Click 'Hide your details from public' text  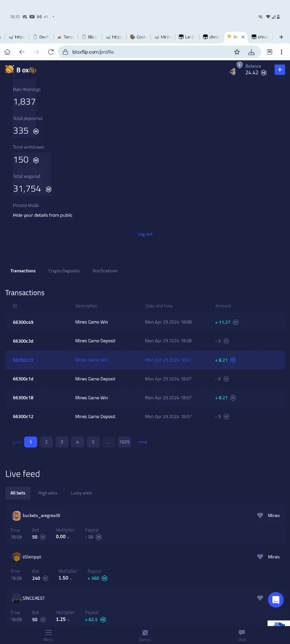(43, 215)
